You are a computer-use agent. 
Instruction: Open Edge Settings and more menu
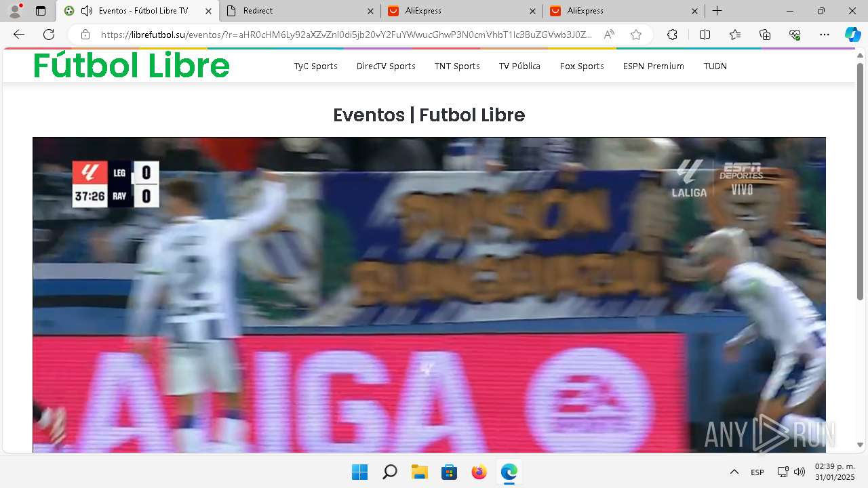click(x=825, y=35)
